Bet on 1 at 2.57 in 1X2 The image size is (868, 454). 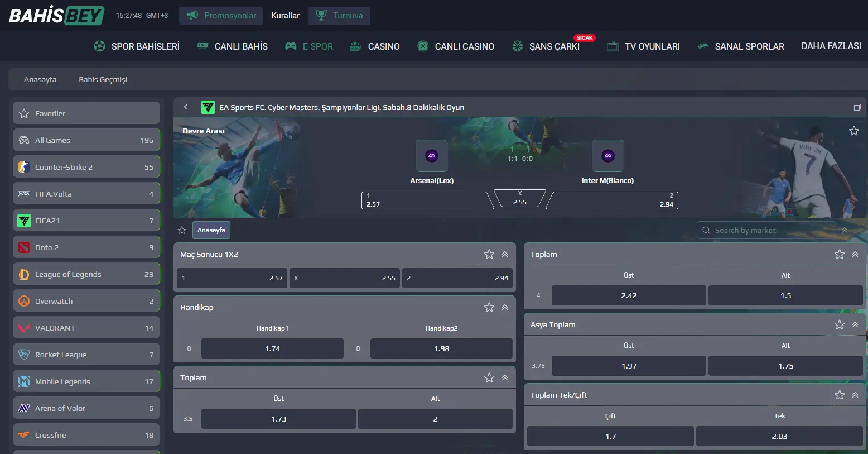(232, 278)
